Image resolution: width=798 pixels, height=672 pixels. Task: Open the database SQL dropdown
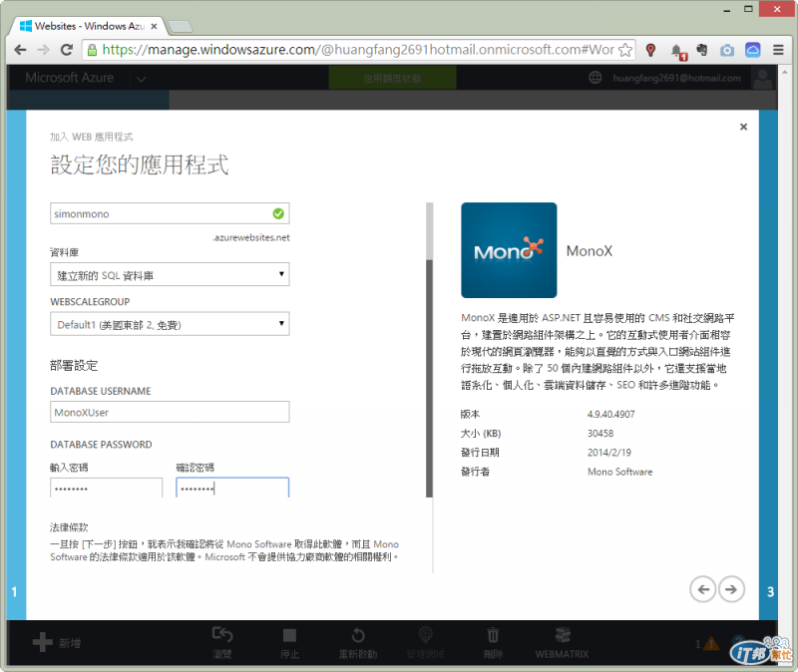click(x=170, y=275)
